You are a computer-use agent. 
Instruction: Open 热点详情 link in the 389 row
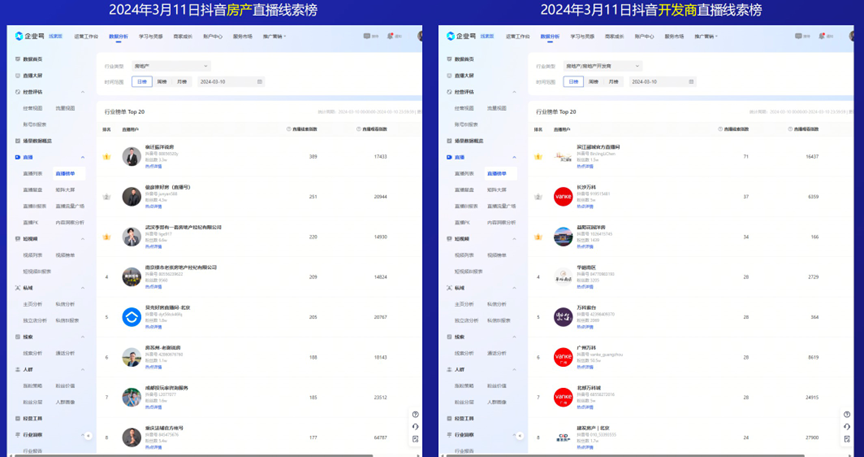153,166
